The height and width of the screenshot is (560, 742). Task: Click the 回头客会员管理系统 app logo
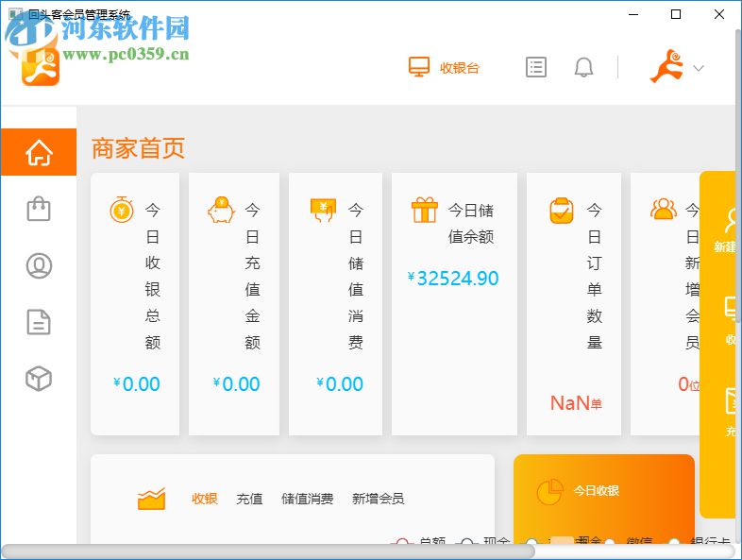[x=41, y=66]
